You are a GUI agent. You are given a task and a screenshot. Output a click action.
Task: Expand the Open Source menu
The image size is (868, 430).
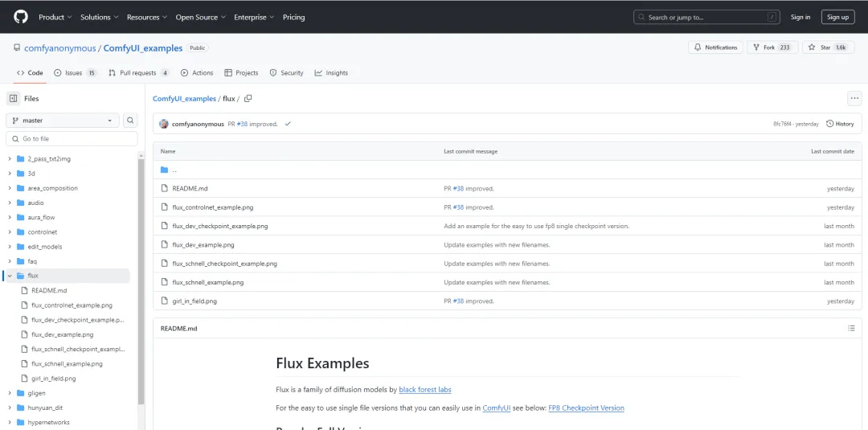[x=200, y=17]
